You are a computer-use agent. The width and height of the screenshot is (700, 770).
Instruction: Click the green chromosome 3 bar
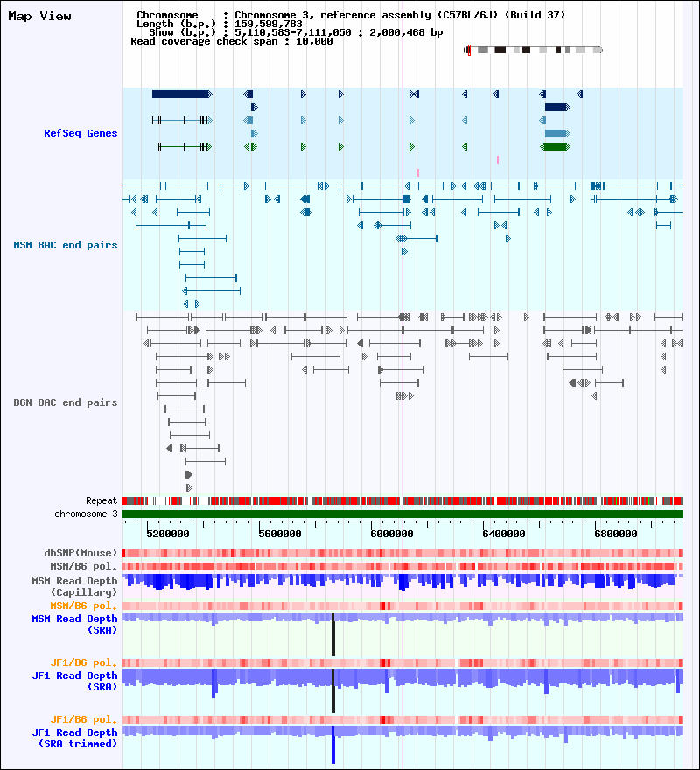(402, 514)
